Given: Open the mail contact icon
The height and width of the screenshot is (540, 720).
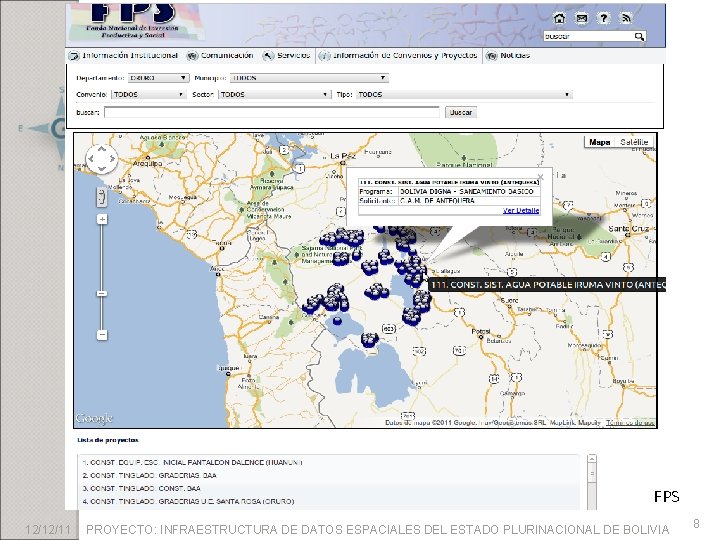Looking at the screenshot, I should click(581, 18).
